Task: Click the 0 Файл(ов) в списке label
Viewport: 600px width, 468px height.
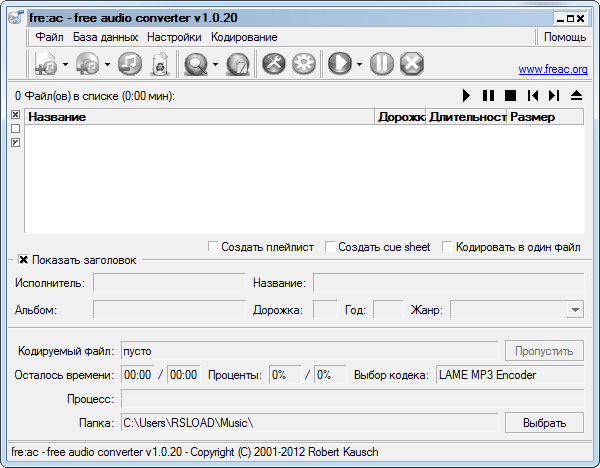Action: point(95,96)
